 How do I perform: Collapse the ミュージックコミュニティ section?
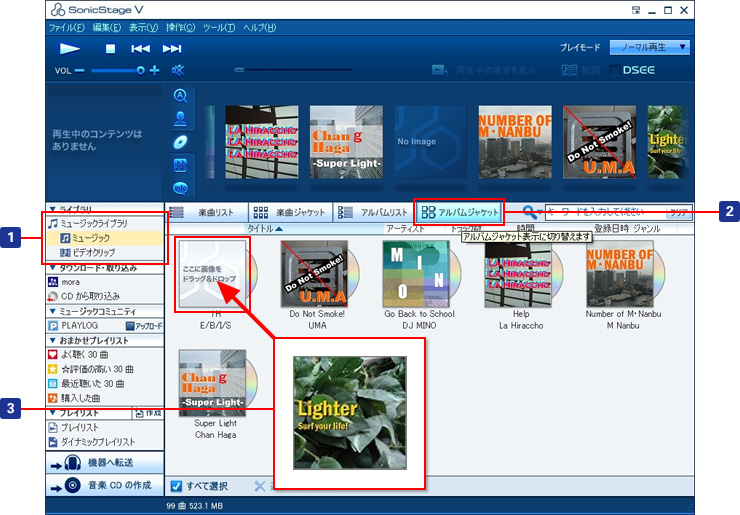click(52, 312)
